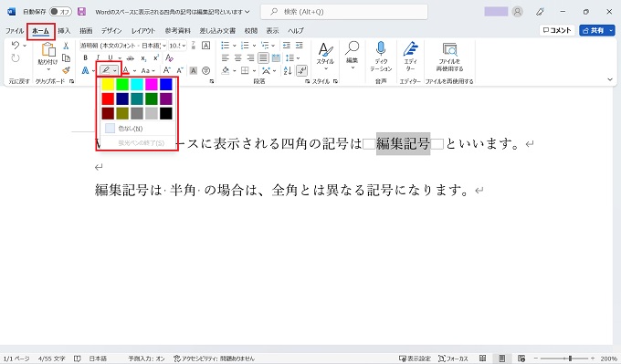This screenshot has width=621, height=364.
Task: Toggle AutoSave switch
Action: 60,12
